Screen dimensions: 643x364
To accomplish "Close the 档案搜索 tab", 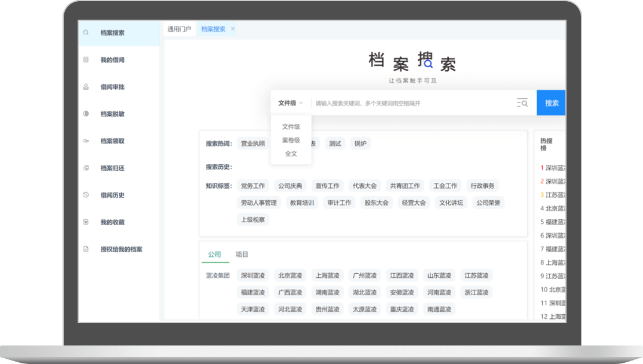I will (233, 29).
